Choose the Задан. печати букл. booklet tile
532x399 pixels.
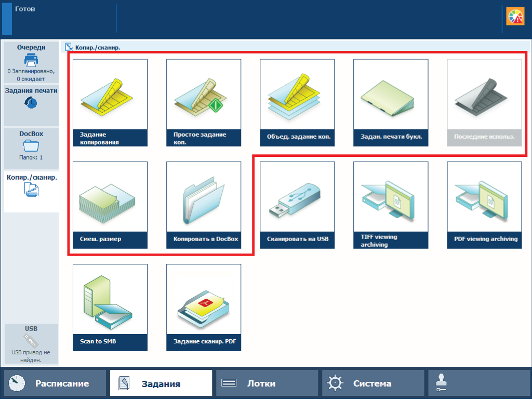coord(391,102)
